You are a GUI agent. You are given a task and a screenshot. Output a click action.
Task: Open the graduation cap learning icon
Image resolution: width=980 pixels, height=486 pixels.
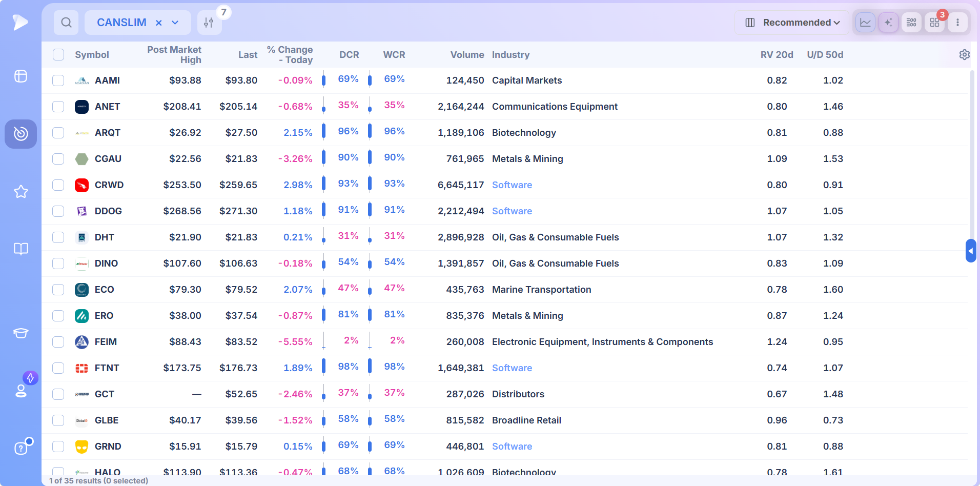(21, 333)
